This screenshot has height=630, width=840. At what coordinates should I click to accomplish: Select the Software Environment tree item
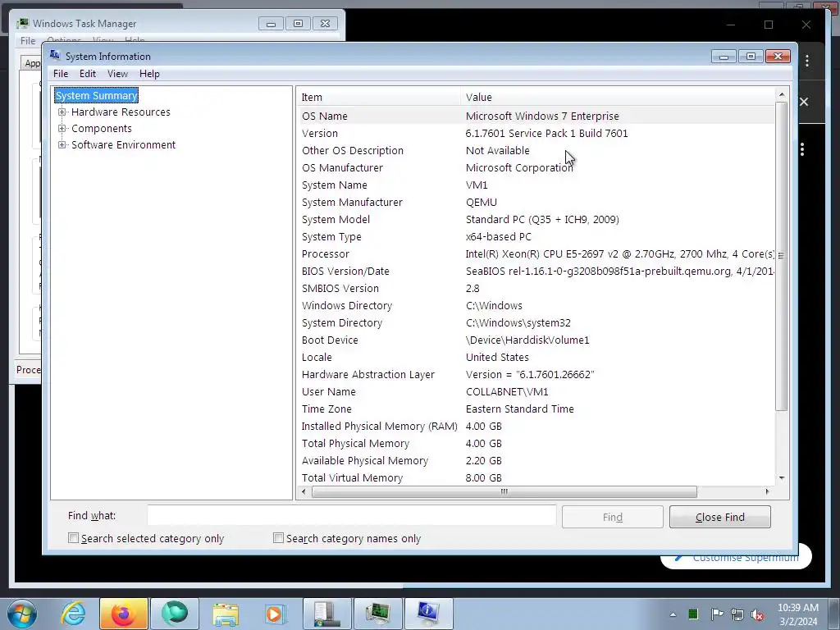click(x=123, y=144)
